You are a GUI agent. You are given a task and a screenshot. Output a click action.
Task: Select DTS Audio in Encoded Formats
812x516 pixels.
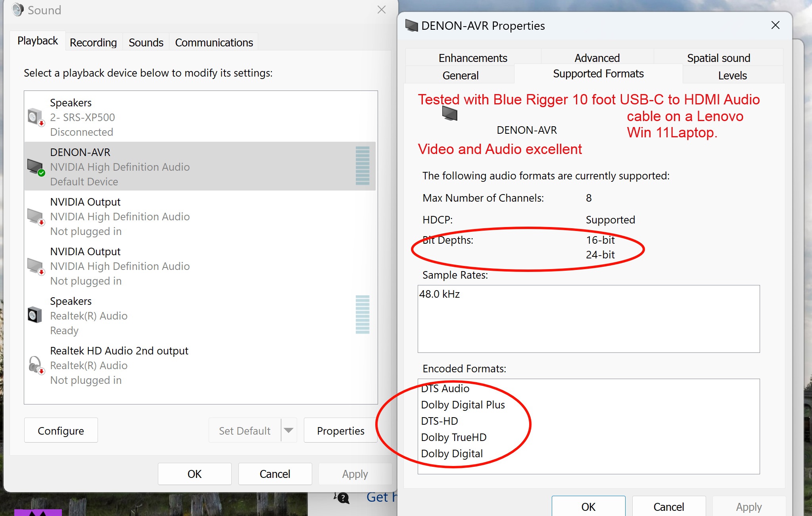(445, 389)
